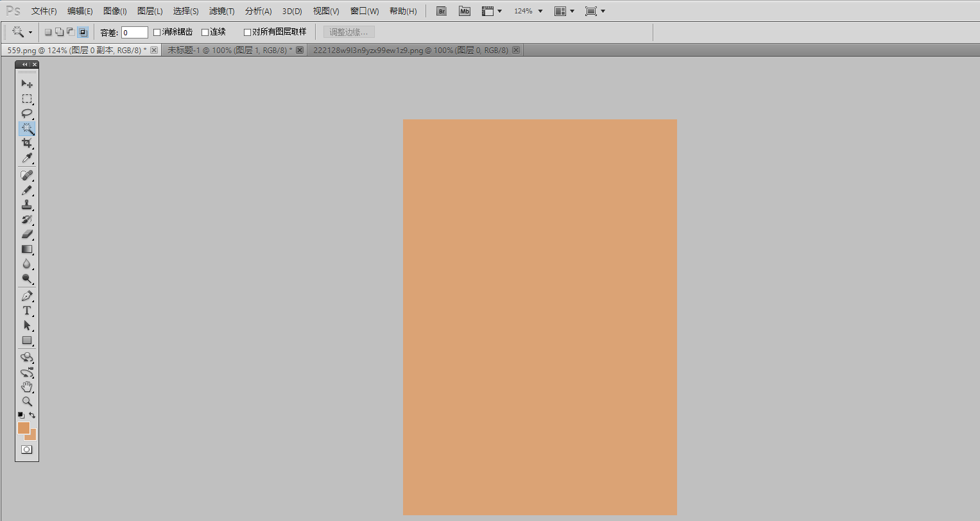Screen dimensions: 980x521
Task: Select the Rectangular Marquee tool
Action: point(27,99)
